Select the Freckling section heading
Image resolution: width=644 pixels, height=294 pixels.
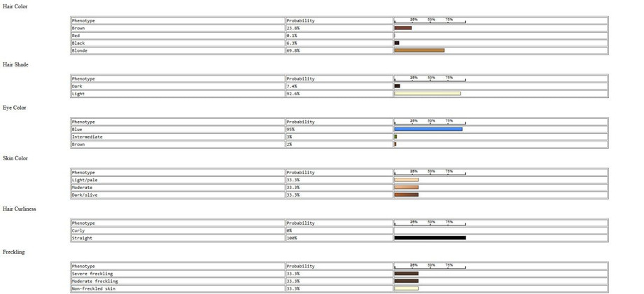tap(14, 251)
